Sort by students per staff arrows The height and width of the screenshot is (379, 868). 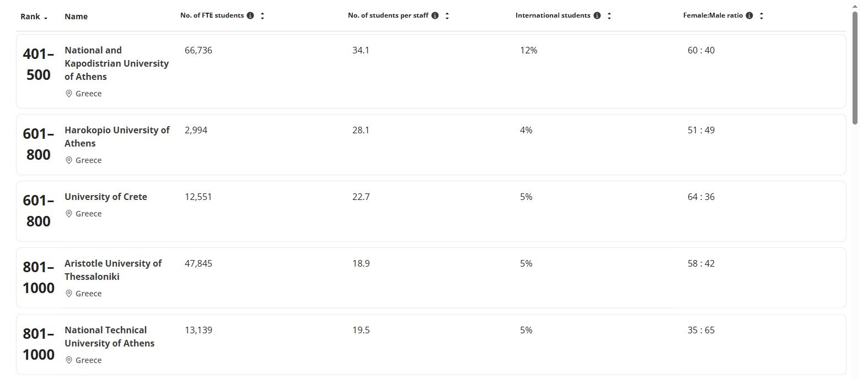click(447, 16)
